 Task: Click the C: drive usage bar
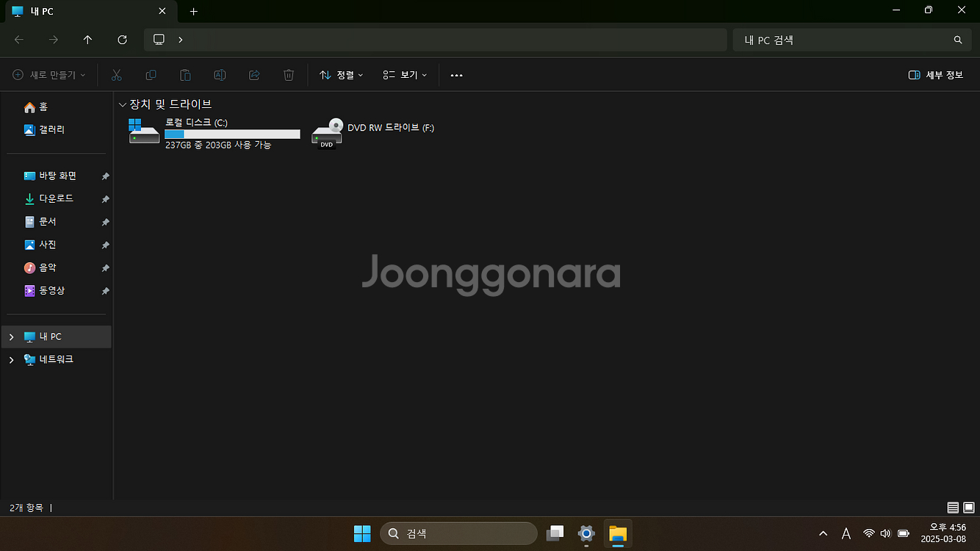point(232,134)
